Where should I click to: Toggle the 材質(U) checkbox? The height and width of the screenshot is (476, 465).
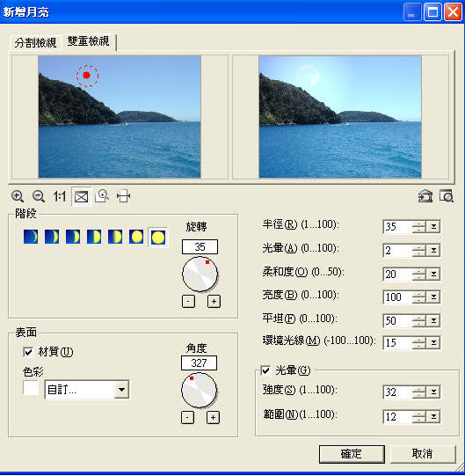pyautogui.click(x=28, y=352)
